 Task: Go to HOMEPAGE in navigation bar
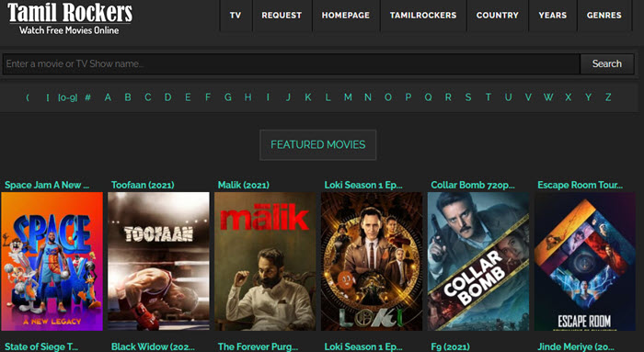345,16
